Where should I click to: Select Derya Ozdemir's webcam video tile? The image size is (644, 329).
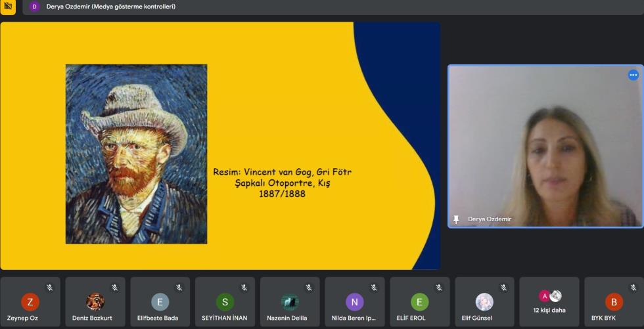(545, 146)
